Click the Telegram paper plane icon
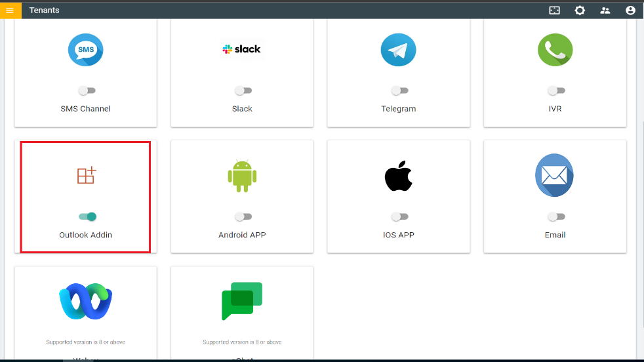 (x=398, y=50)
